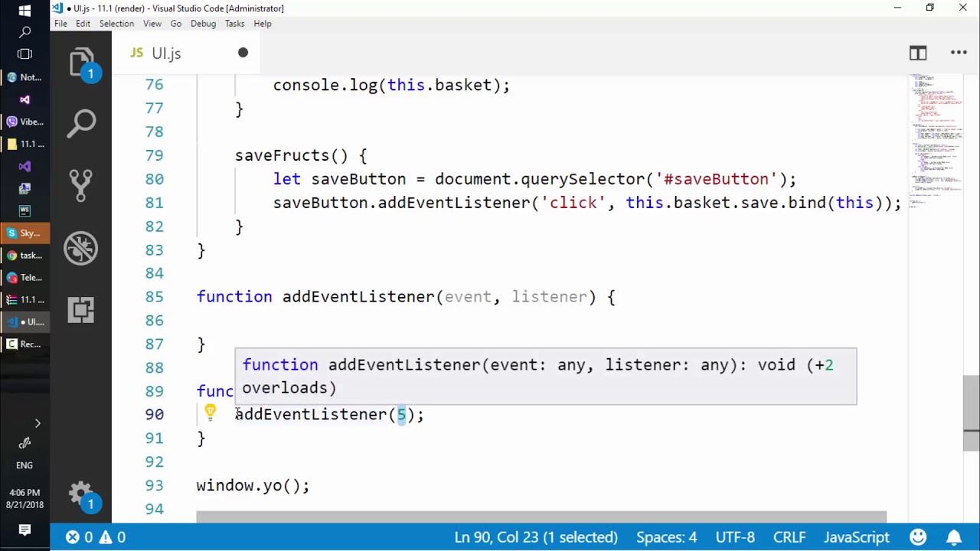Click the 'listener' parameter on line 85
The width and height of the screenshot is (980, 551).
(x=549, y=297)
